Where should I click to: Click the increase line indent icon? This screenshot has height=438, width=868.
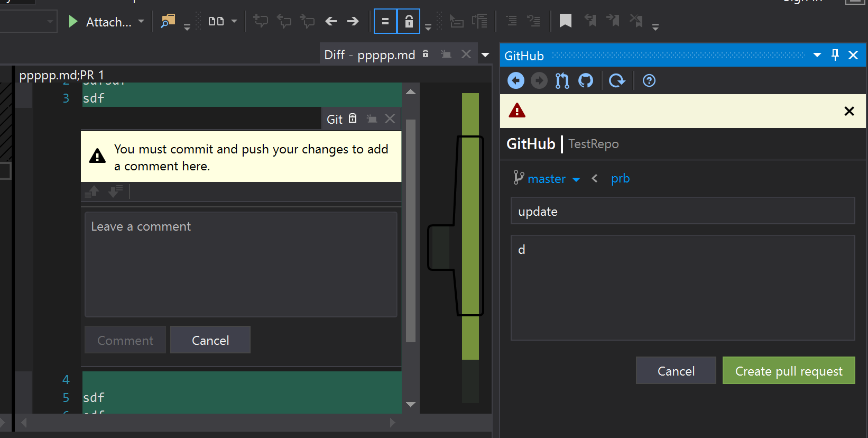534,21
